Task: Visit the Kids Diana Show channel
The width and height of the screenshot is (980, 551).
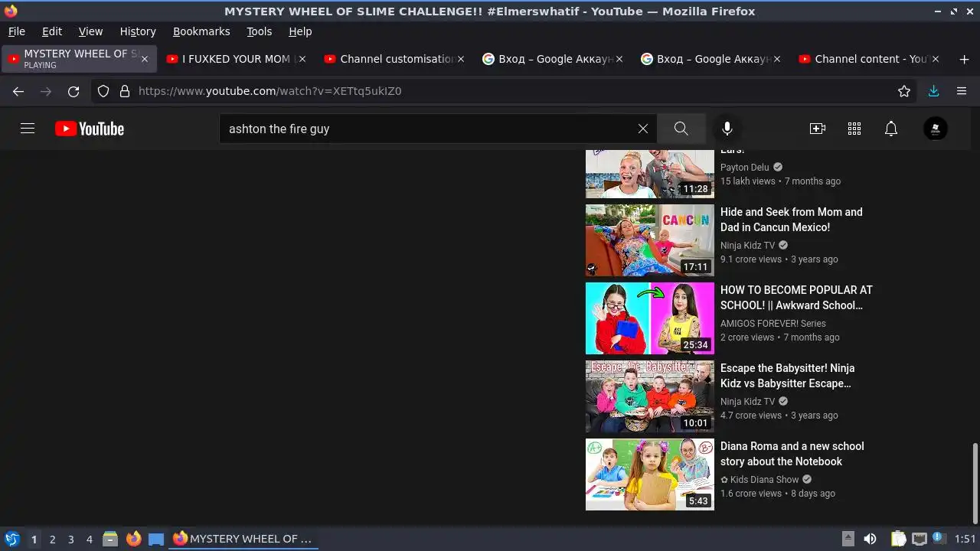Action: pos(759,479)
